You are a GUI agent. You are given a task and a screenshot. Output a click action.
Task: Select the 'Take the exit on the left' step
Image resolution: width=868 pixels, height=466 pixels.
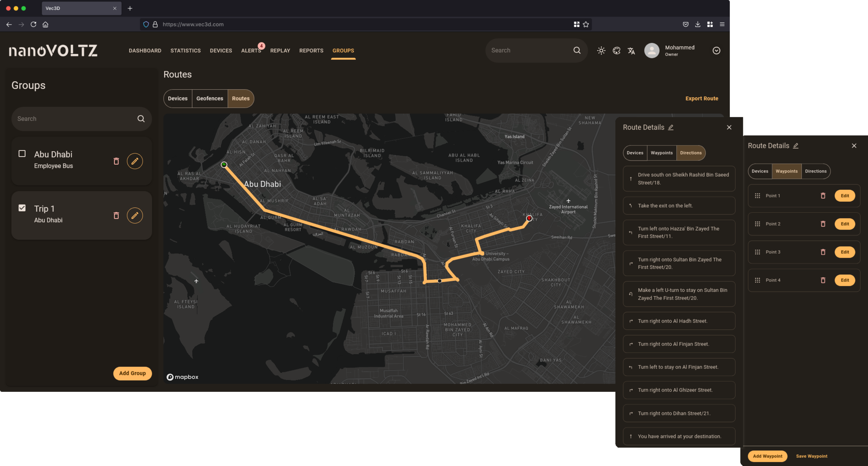click(679, 205)
